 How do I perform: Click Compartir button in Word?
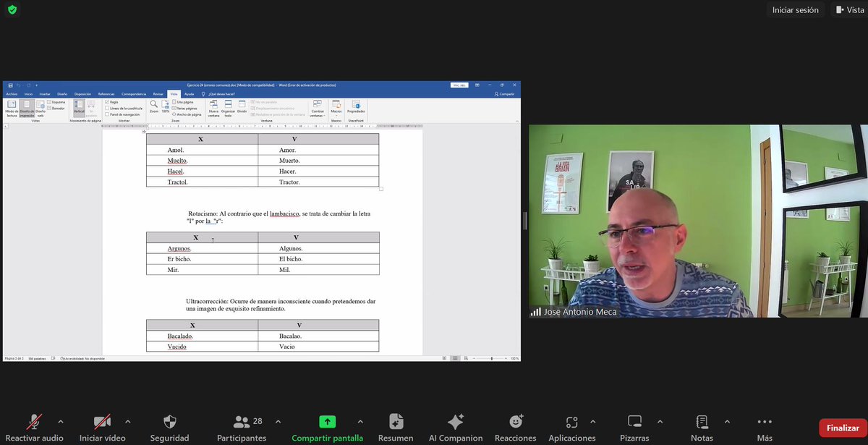[504, 94]
